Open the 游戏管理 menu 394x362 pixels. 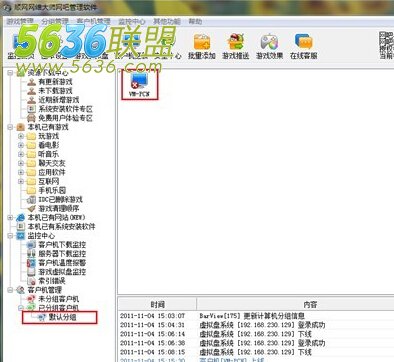pyautogui.click(x=20, y=22)
